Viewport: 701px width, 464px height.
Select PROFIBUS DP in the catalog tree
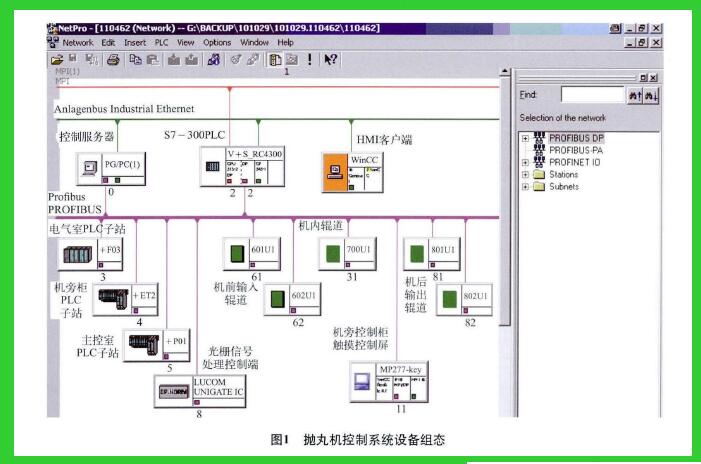[576, 138]
